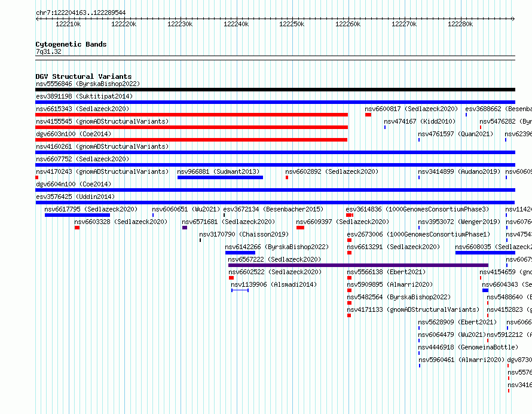Open variant nsv6613291 (Sedlazeck2020)
The width and height of the screenshot is (532, 414).
(x=393, y=247)
